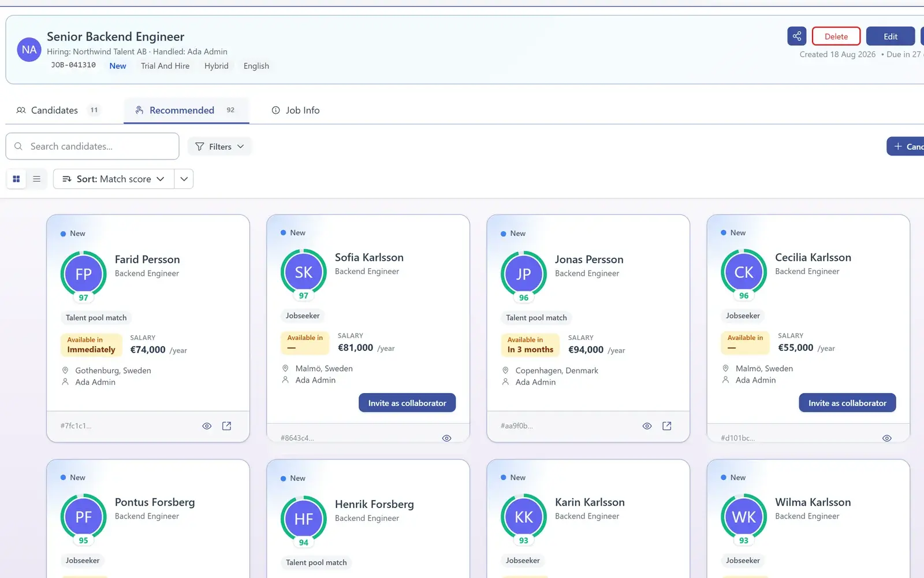Click the New job status label
The image size is (924, 578).
[118, 66]
